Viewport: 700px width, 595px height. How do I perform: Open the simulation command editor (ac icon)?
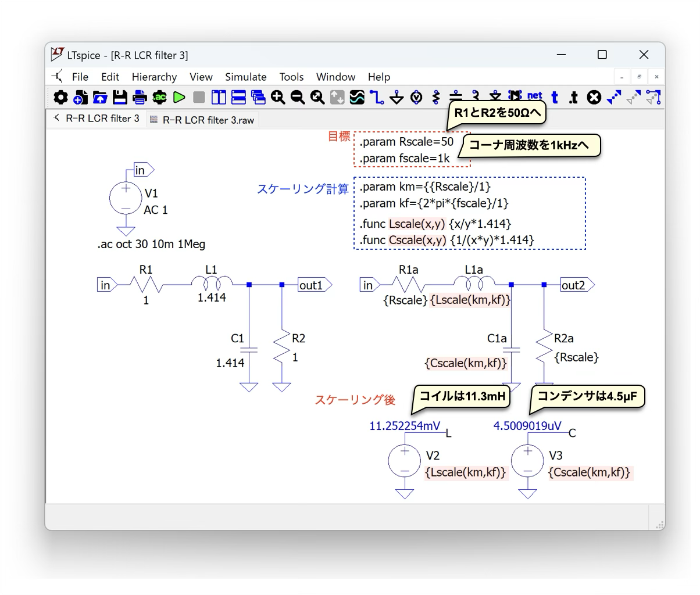[159, 98]
